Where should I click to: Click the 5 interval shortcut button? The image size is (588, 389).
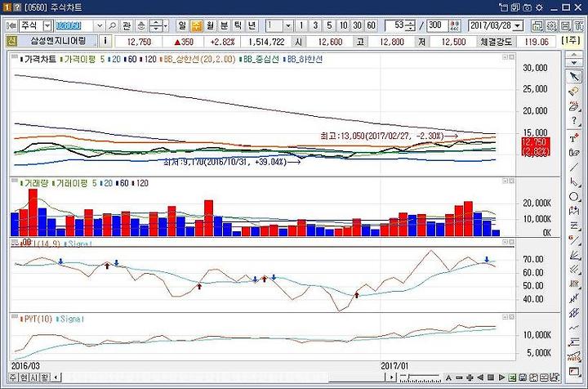click(x=329, y=25)
